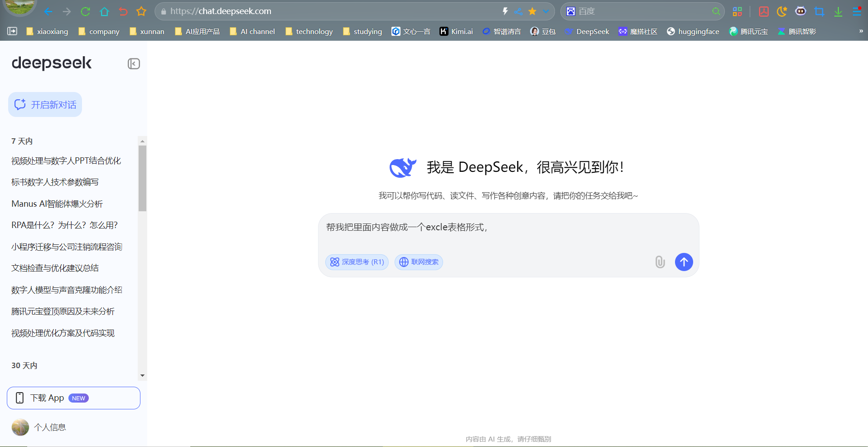Open chat 视频处理与数字人PPT结合优化

click(x=66, y=160)
